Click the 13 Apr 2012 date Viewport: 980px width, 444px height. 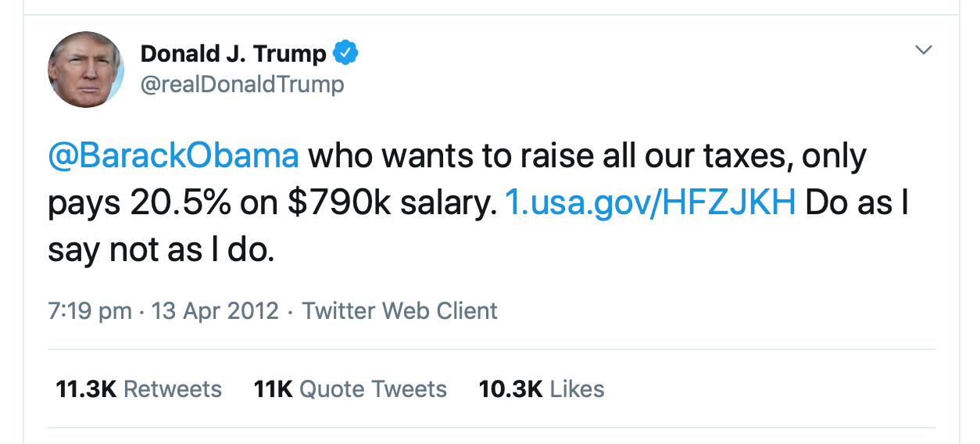click(x=215, y=310)
